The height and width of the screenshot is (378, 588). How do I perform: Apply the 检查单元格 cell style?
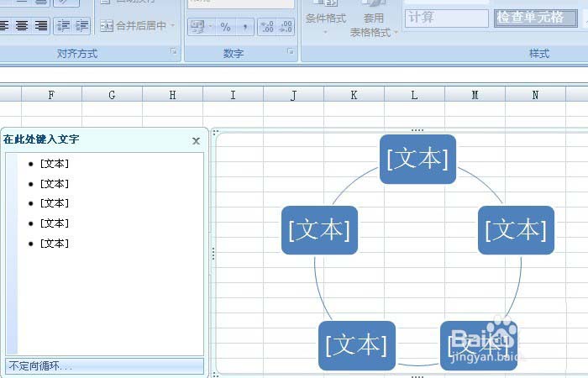tap(536, 18)
